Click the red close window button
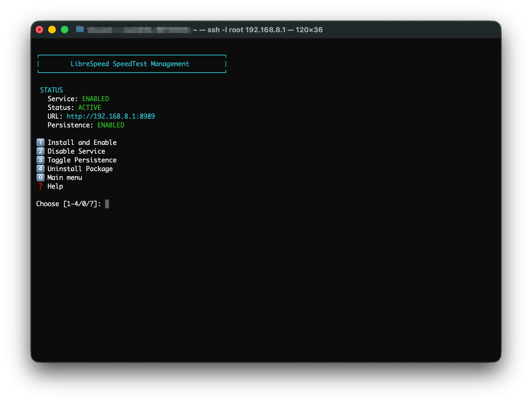The image size is (532, 403). 39,30
